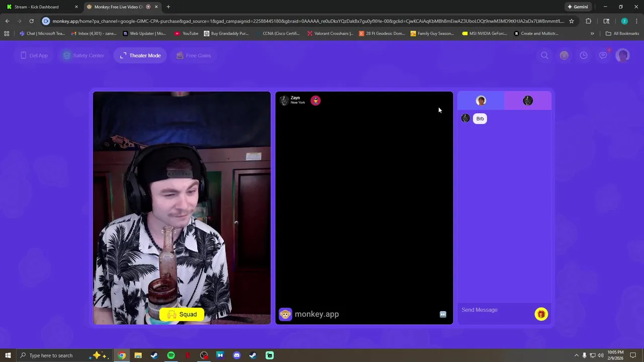Click the sender avatar beside 'Brb' message
Screen dimensions: 644x362
point(465,118)
